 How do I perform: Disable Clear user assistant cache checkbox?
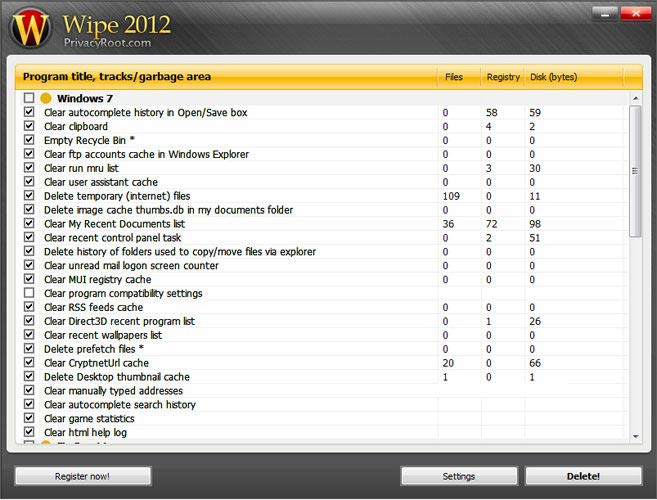29,181
